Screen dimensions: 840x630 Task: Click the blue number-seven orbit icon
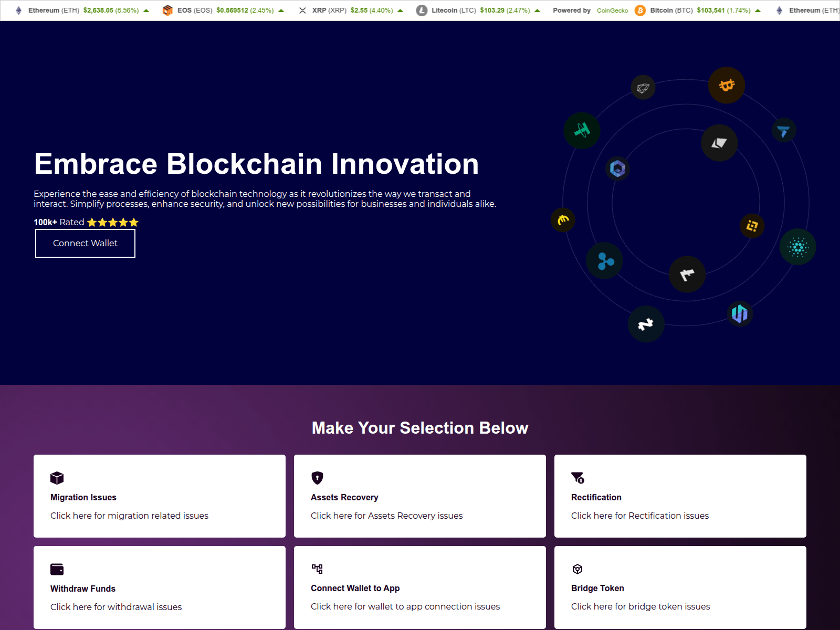point(784,130)
